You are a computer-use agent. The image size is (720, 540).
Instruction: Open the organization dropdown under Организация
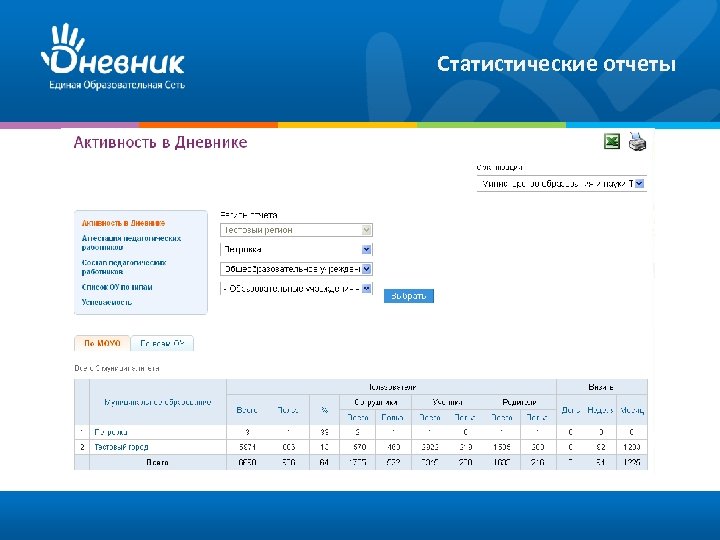[562, 184]
